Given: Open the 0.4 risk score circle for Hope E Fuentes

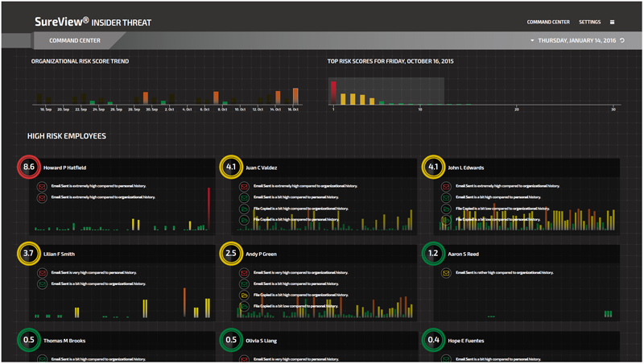Looking at the screenshot, I should (433, 340).
